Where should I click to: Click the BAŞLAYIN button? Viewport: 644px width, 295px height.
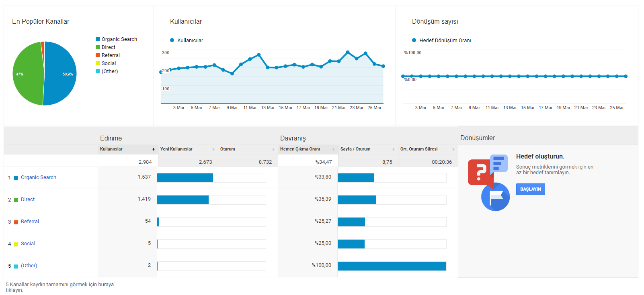531,189
